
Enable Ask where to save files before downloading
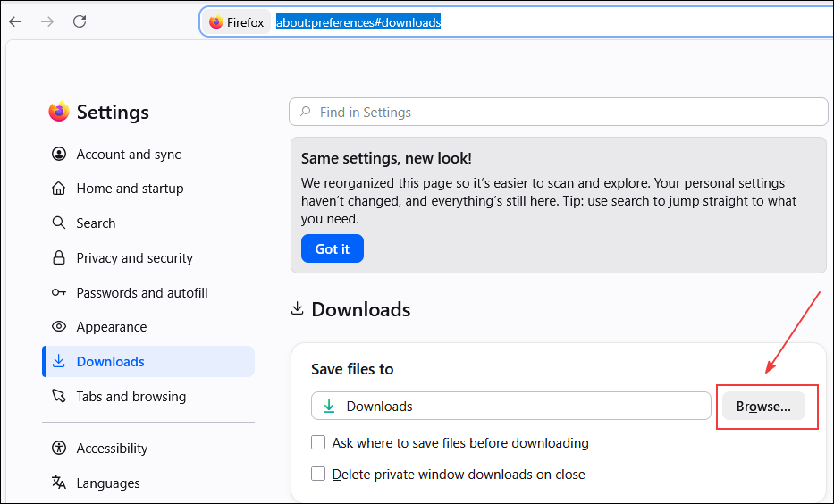click(x=318, y=442)
